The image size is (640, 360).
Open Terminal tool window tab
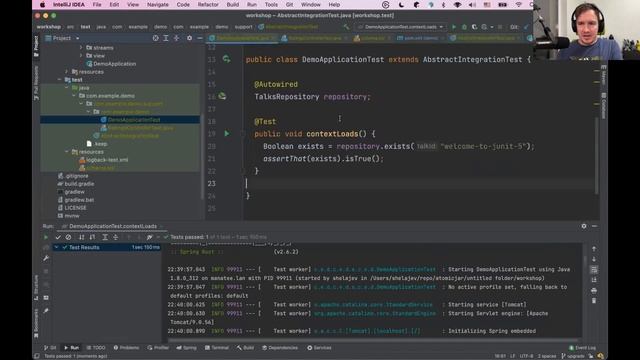click(217, 348)
